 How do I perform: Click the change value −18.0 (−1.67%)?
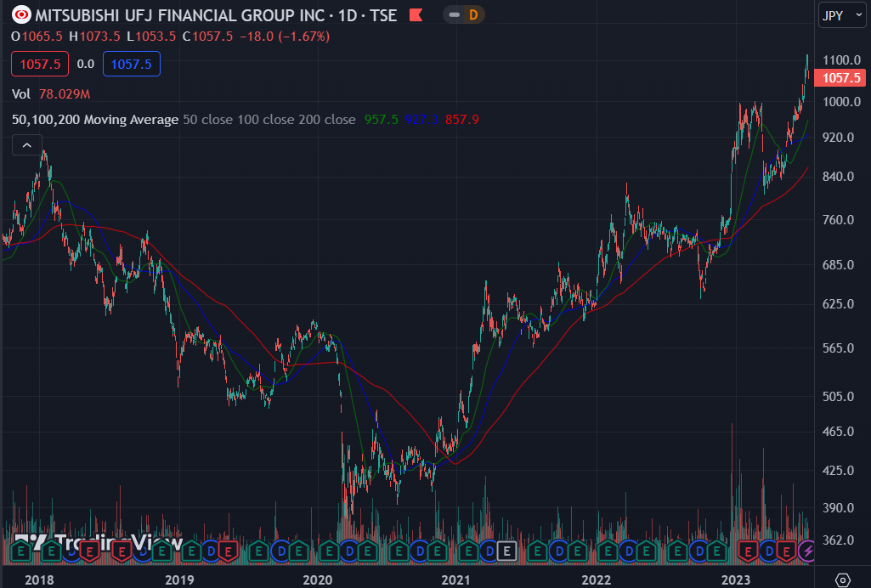[285, 36]
